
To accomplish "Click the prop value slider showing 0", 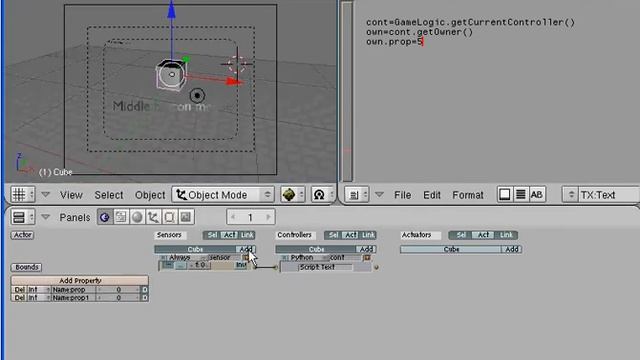I will tap(118, 289).
